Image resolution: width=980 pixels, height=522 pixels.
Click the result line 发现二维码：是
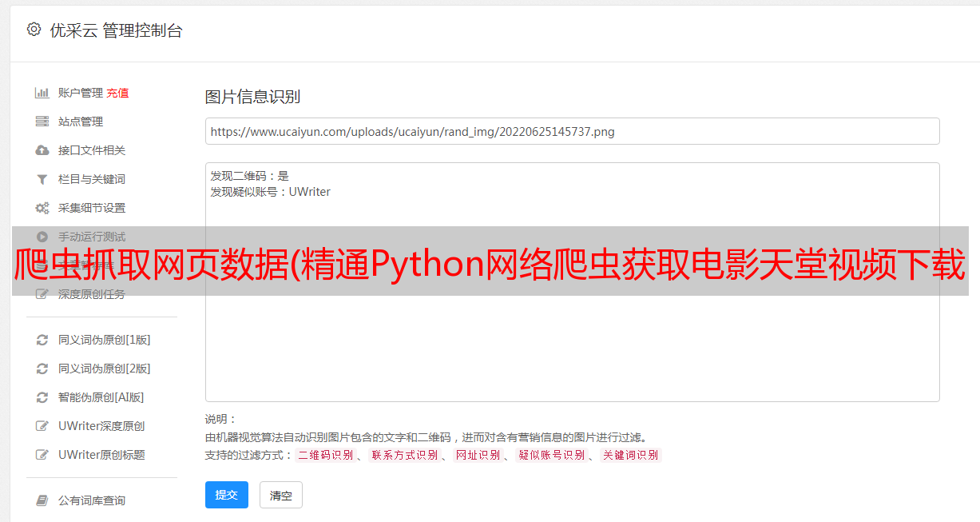(x=249, y=176)
